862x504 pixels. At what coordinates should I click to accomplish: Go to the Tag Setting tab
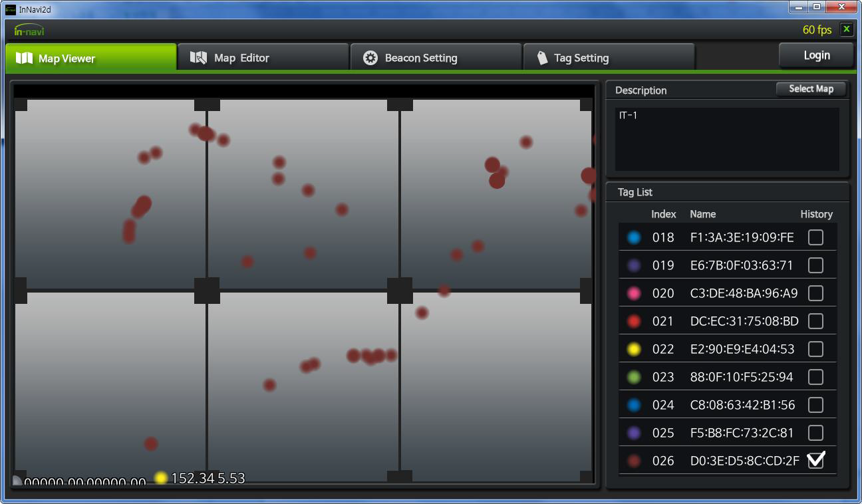(x=609, y=58)
